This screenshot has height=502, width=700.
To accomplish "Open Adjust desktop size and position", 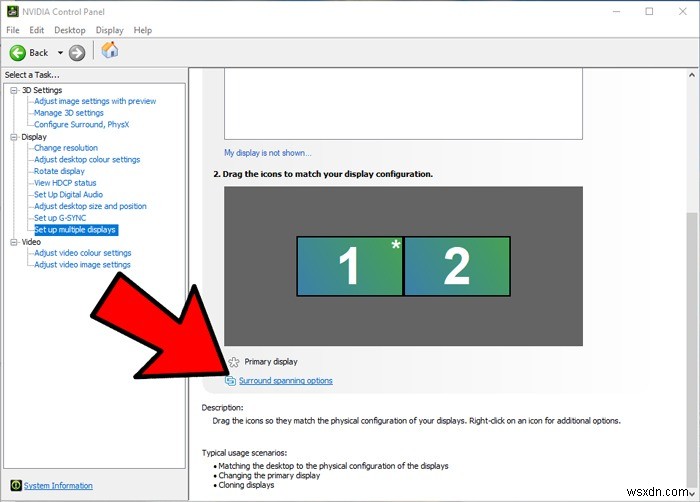I will (90, 206).
